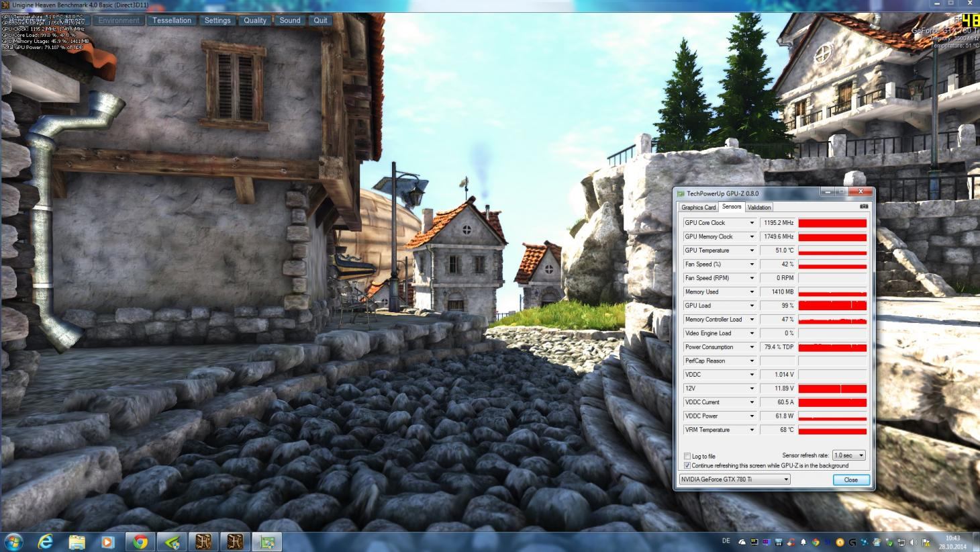The width and height of the screenshot is (980, 552).
Task: Select the Sensors tab in GPU-Z
Action: [x=732, y=207]
